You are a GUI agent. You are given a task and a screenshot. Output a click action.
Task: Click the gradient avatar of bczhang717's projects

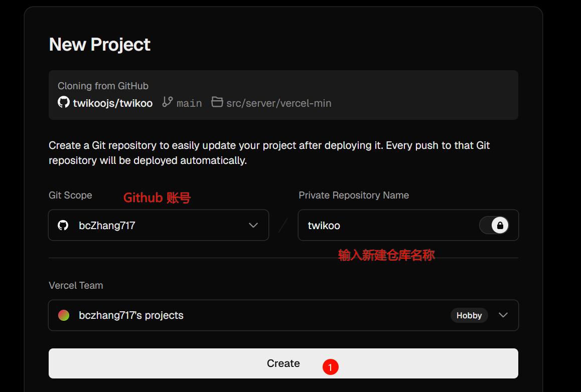pyautogui.click(x=64, y=315)
